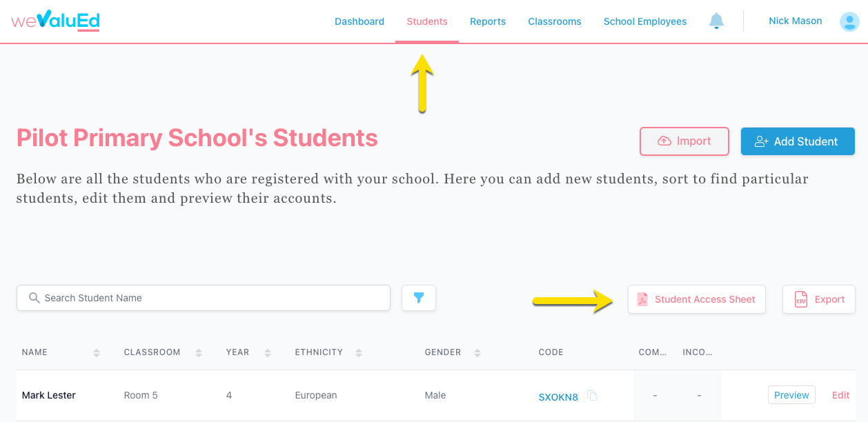Screen dimensions: 868x422
Task: Open School Employees page
Action: (645, 21)
